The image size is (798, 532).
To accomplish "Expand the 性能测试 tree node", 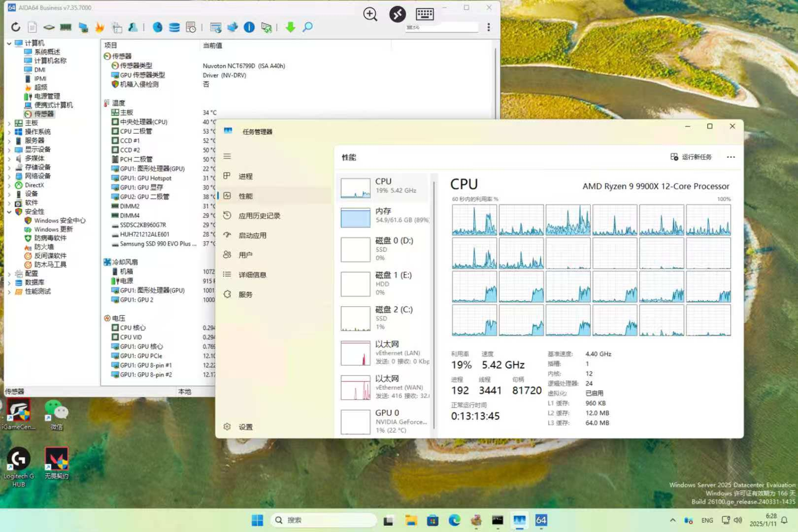I will point(9,292).
